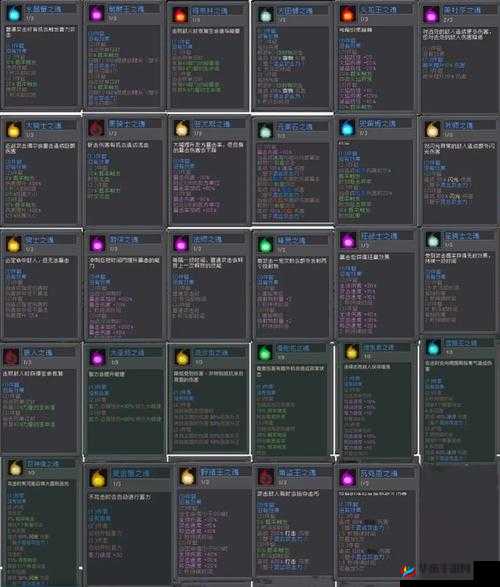Select the 法师之魂 title in the third row
The width and height of the screenshot is (500, 587).
208,239
